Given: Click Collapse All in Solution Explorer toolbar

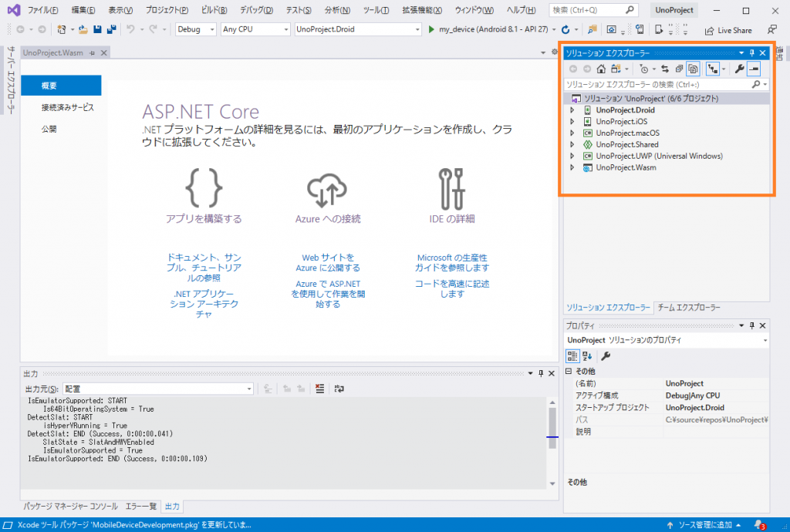Looking at the screenshot, I should click(678, 69).
